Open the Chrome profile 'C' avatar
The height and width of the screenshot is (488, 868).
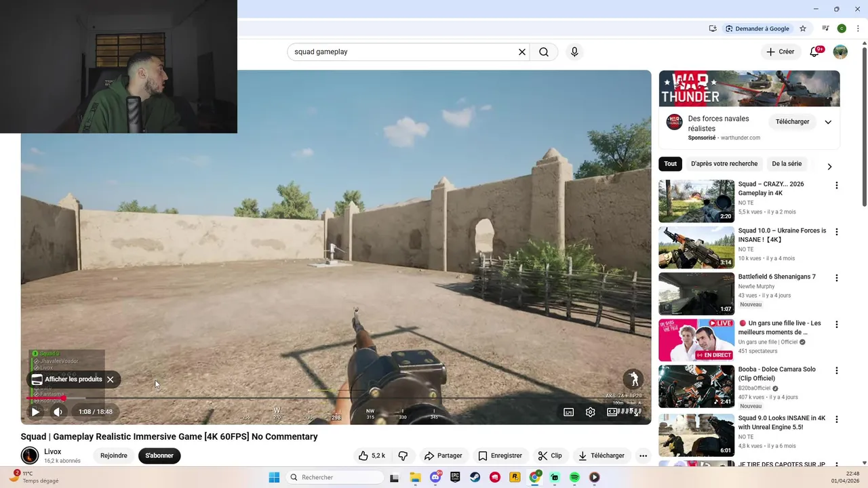[x=842, y=28]
